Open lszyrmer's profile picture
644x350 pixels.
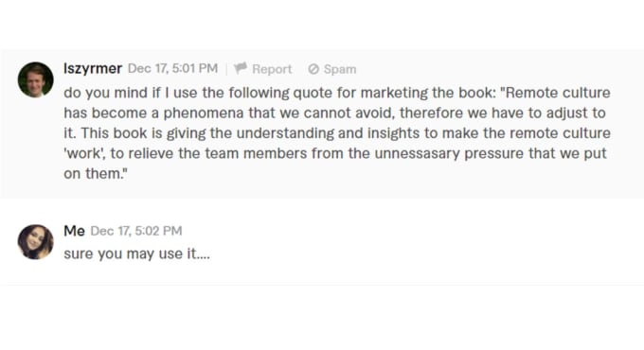tap(36, 79)
